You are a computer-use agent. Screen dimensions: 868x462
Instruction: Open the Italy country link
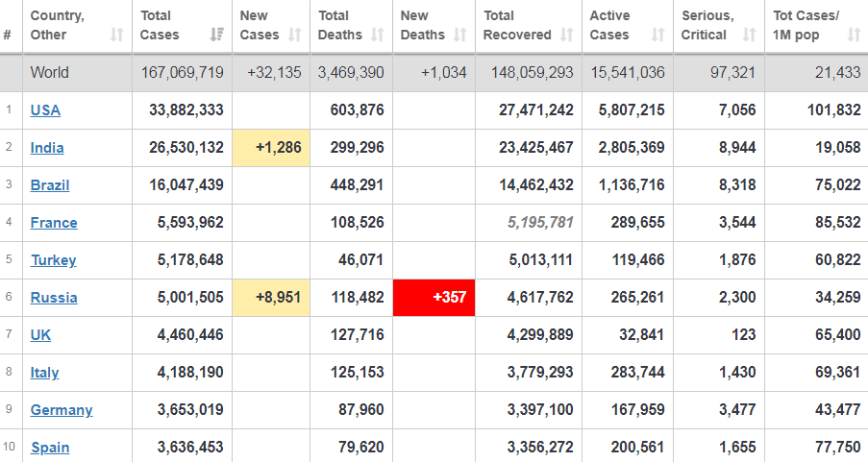pyautogui.click(x=44, y=373)
